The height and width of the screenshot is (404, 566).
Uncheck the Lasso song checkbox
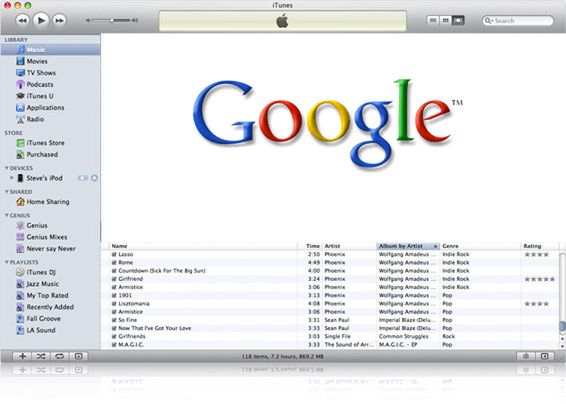[x=114, y=255]
